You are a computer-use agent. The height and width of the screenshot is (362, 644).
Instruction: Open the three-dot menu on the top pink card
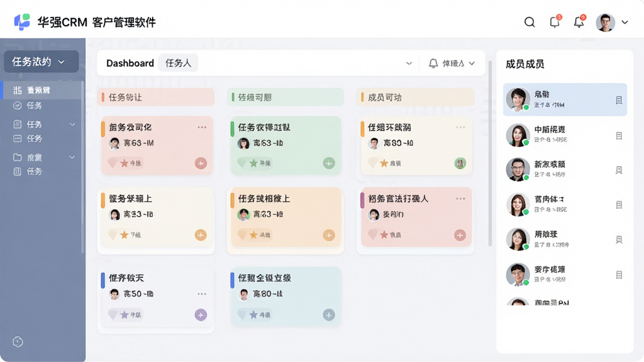tap(202, 127)
